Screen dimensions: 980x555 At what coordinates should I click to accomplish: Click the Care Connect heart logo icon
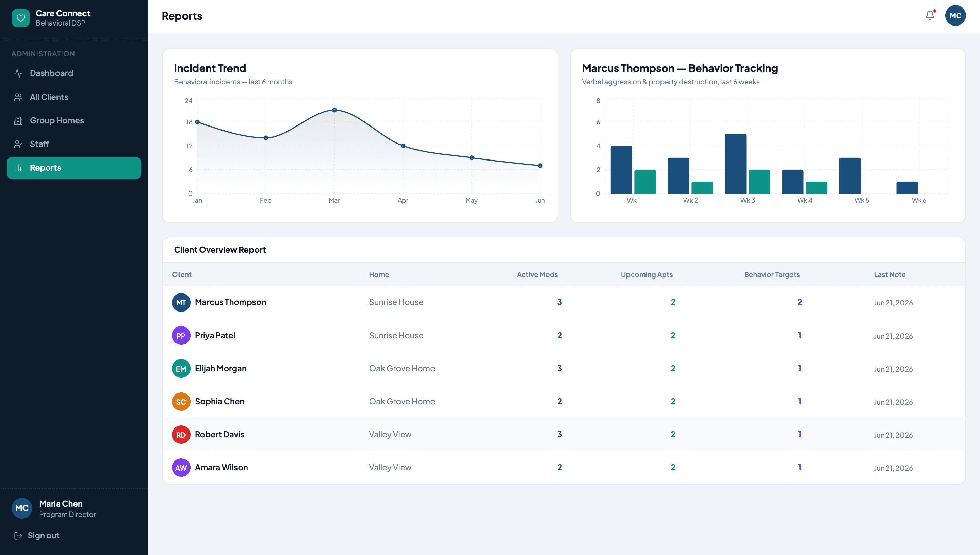coord(21,18)
